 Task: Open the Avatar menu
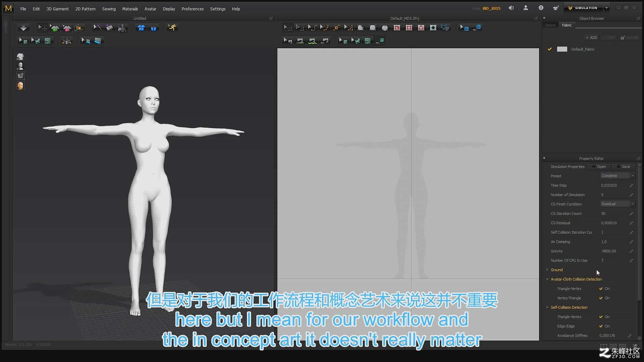(150, 9)
